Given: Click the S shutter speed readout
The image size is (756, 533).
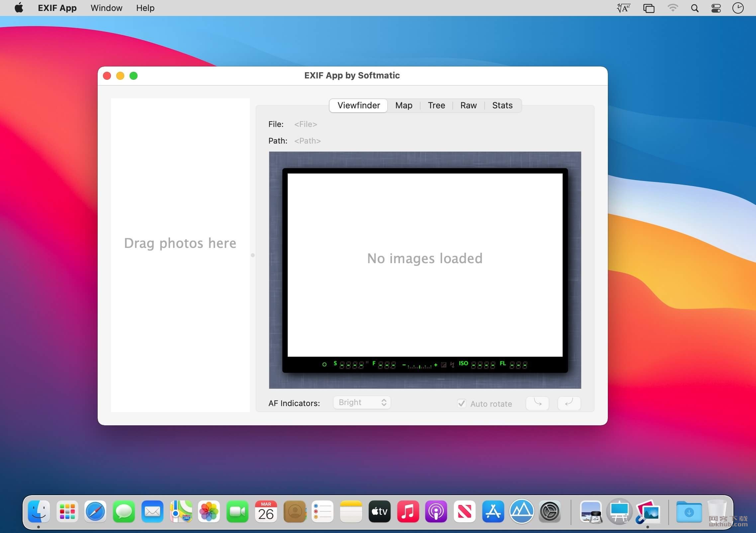Looking at the screenshot, I should click(x=351, y=365).
